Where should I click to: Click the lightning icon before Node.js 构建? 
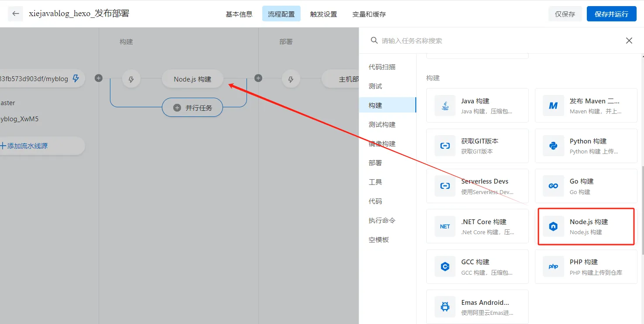[x=131, y=79]
